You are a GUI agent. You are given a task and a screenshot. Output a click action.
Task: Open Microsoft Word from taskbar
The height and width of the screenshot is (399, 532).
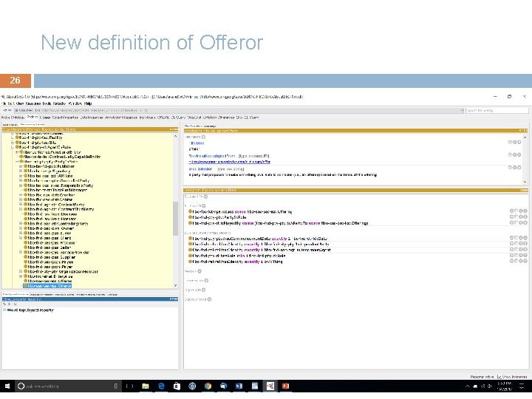[x=239, y=386]
